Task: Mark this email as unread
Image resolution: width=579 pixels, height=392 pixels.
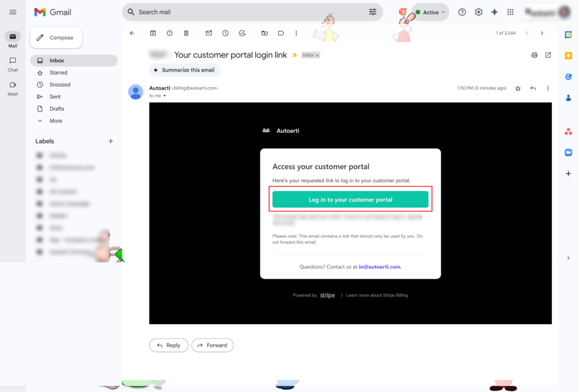Action: (x=209, y=33)
